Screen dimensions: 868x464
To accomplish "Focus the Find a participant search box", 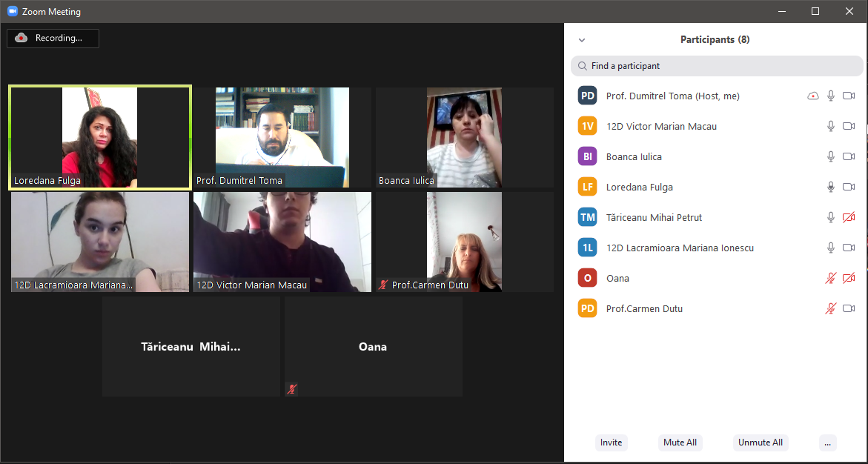I will click(717, 66).
